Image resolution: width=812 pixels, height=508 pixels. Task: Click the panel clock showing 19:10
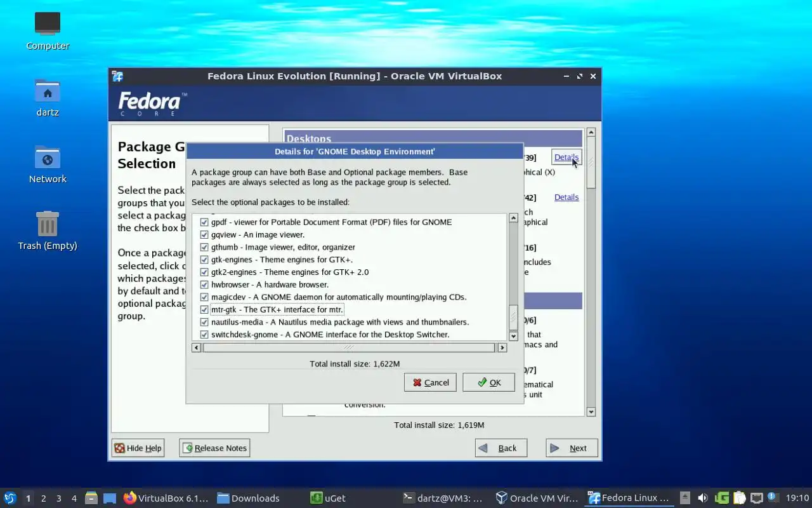[x=797, y=498]
